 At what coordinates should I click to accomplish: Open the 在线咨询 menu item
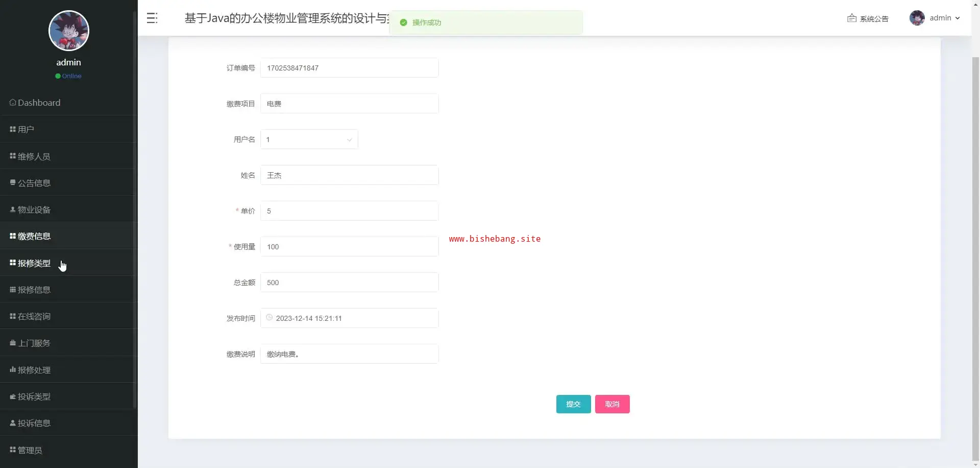tap(69, 316)
